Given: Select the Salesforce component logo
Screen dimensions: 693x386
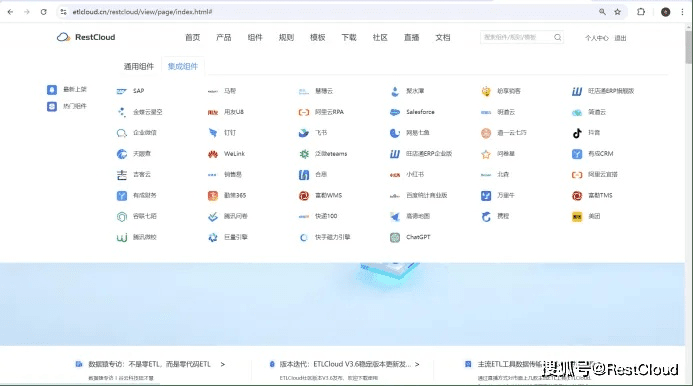Looking at the screenshot, I should [x=395, y=112].
